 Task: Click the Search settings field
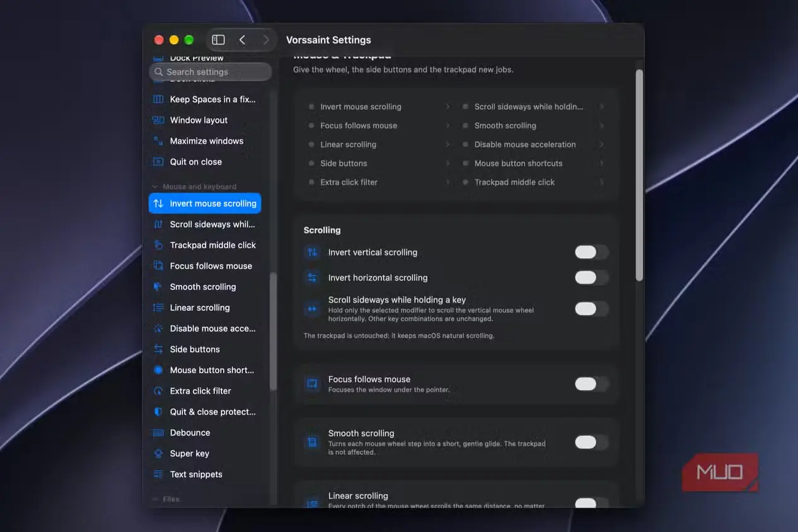tap(211, 72)
